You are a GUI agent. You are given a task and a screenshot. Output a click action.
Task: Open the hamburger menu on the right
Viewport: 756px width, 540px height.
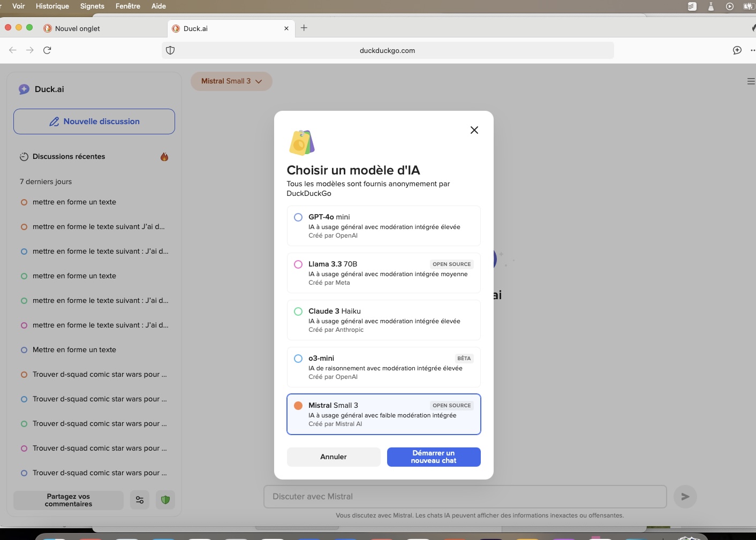coord(751,81)
